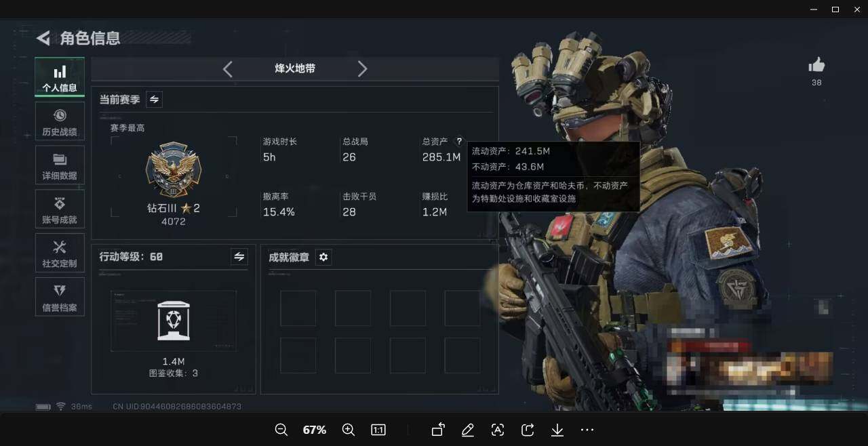Toggle the swap icon next to 当前赛季
868x446 pixels.
[x=154, y=99]
